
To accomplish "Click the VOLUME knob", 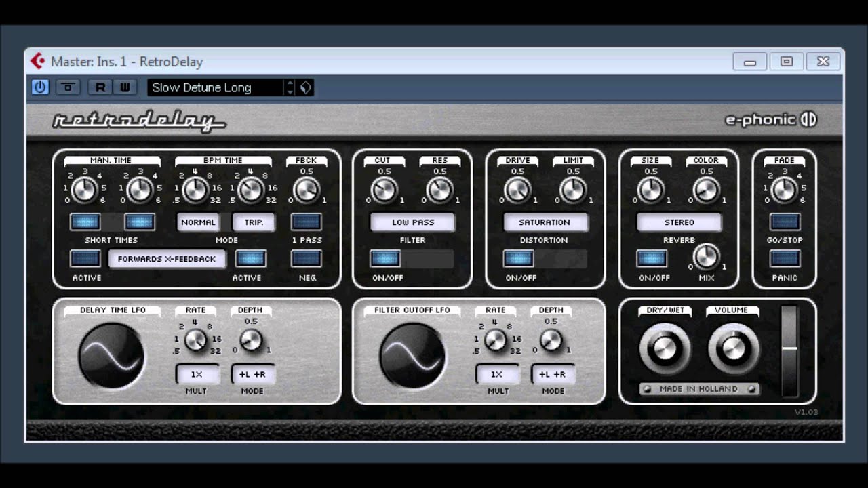I will pos(732,349).
